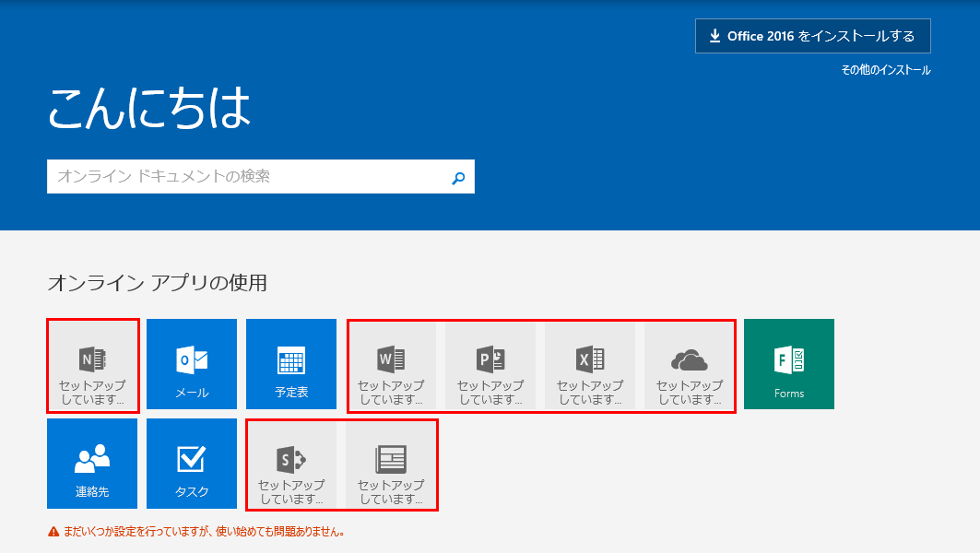The height and width of the screenshot is (553, 980).
Task: Open the その他のインストール link
Action: pyautogui.click(x=886, y=70)
